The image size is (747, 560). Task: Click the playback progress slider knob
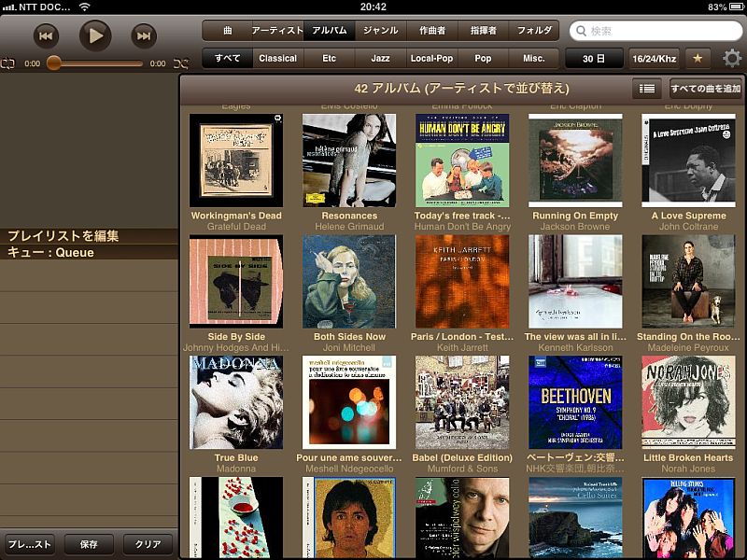click(x=54, y=63)
